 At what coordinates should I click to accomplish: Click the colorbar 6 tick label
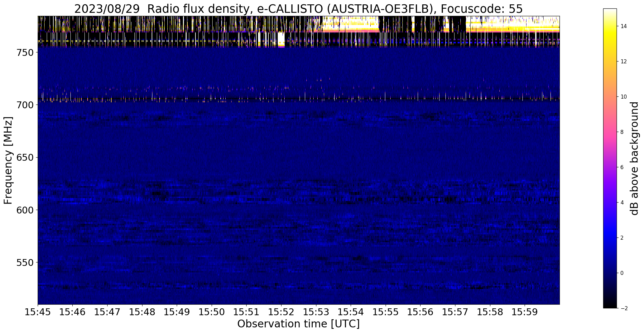(622, 167)
